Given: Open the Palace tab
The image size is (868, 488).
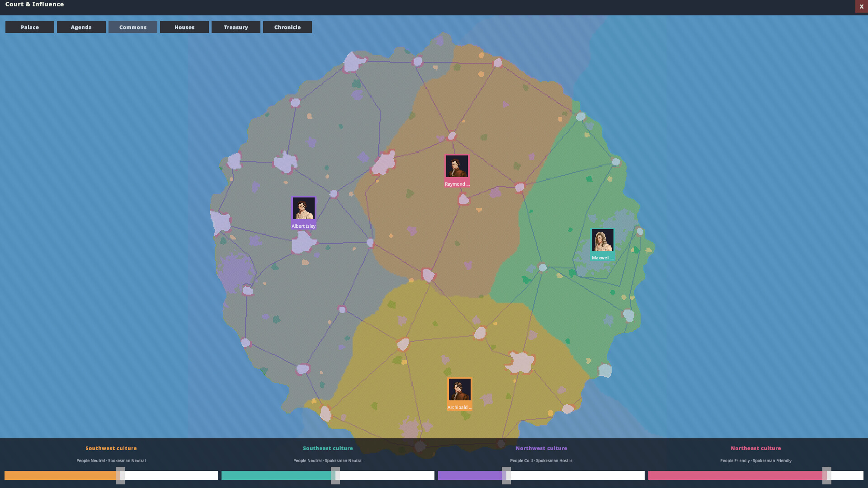Looking at the screenshot, I should (30, 27).
